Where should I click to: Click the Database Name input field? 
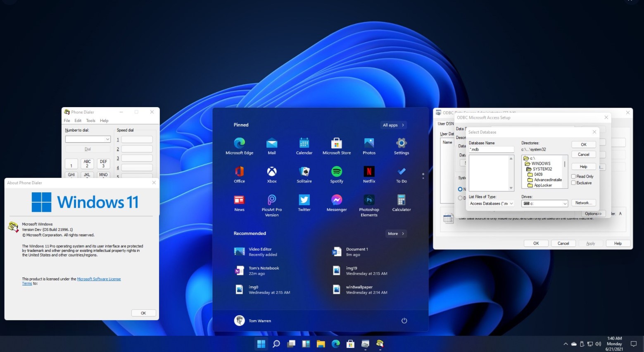491,149
